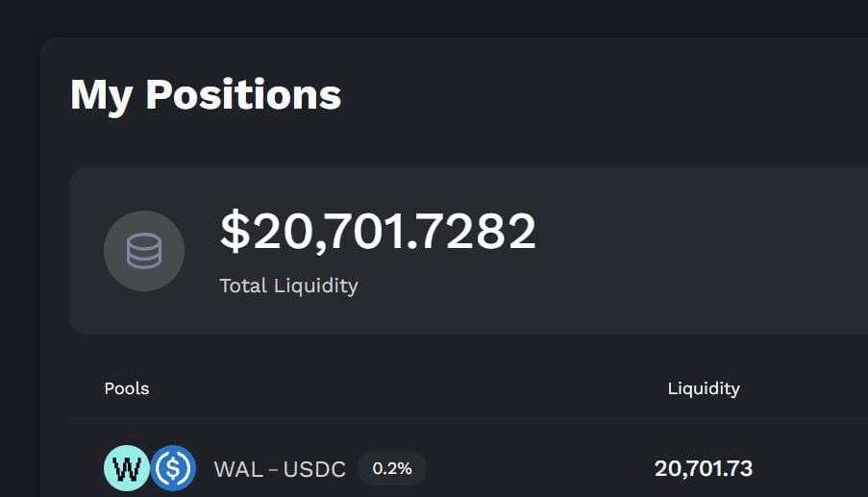
Task: Click the coin stack Total Liquidity icon
Action: coord(144,251)
